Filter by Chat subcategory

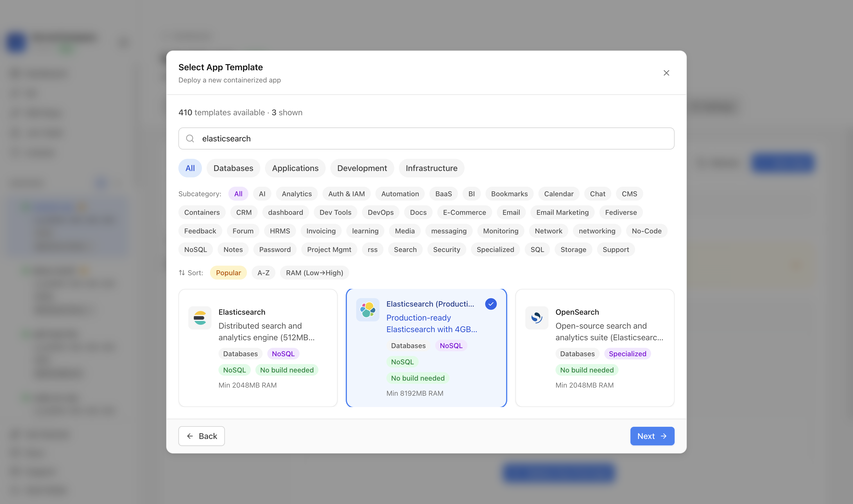(x=597, y=194)
